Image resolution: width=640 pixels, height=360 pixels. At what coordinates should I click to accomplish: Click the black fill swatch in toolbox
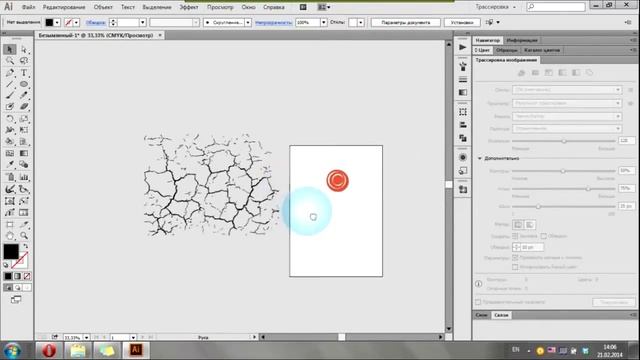click(11, 251)
